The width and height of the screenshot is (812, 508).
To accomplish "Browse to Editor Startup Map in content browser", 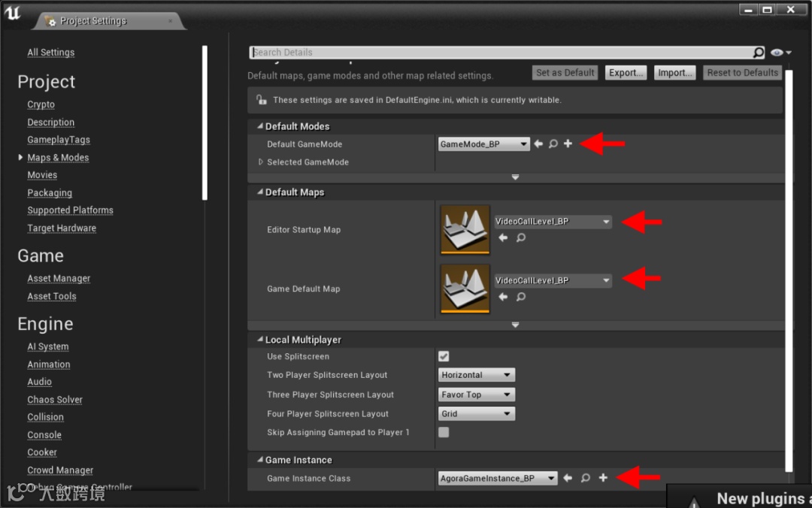I will coord(521,237).
